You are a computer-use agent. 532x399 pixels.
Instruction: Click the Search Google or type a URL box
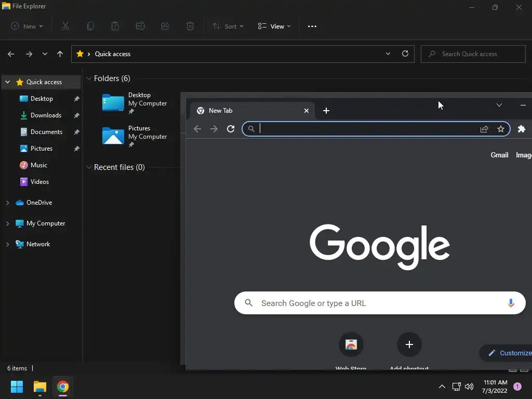coord(380,303)
